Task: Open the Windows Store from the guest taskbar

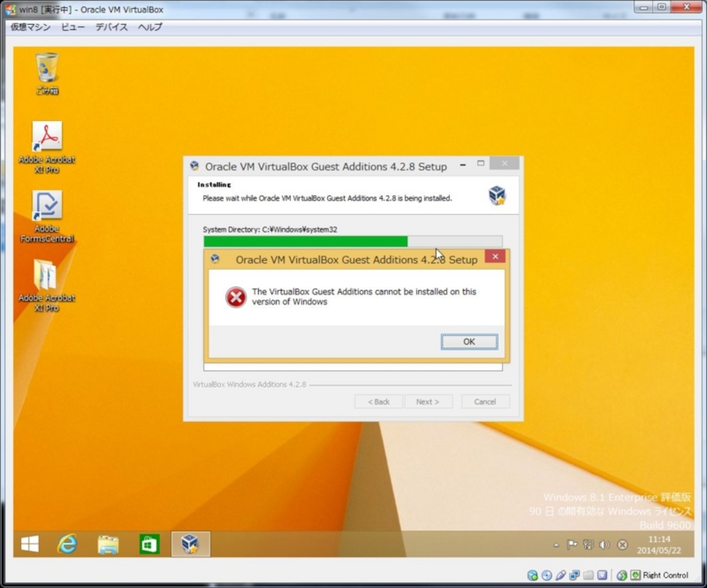Action: tap(149, 544)
